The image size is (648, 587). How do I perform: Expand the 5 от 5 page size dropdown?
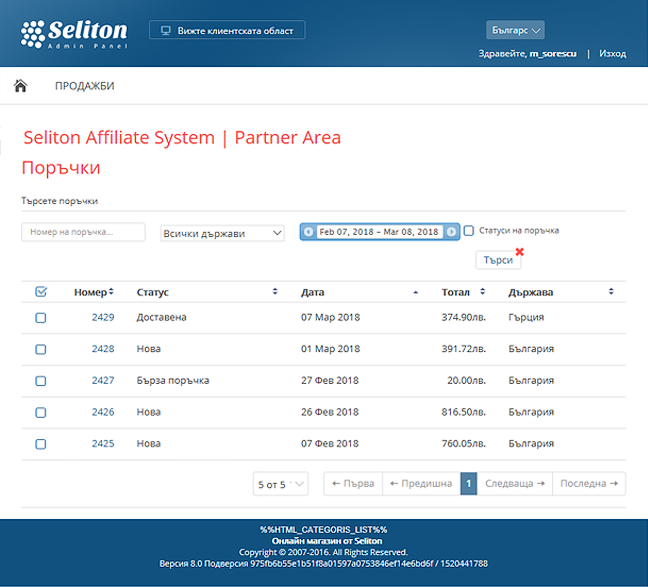[281, 484]
